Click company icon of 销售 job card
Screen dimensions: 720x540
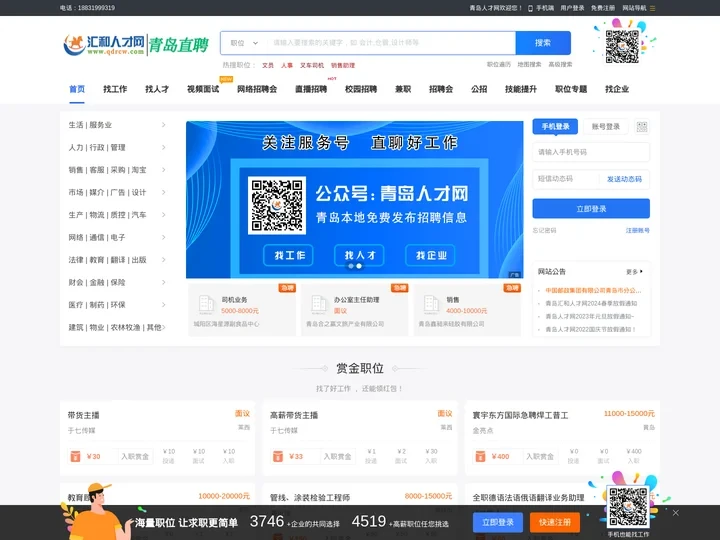point(431,304)
